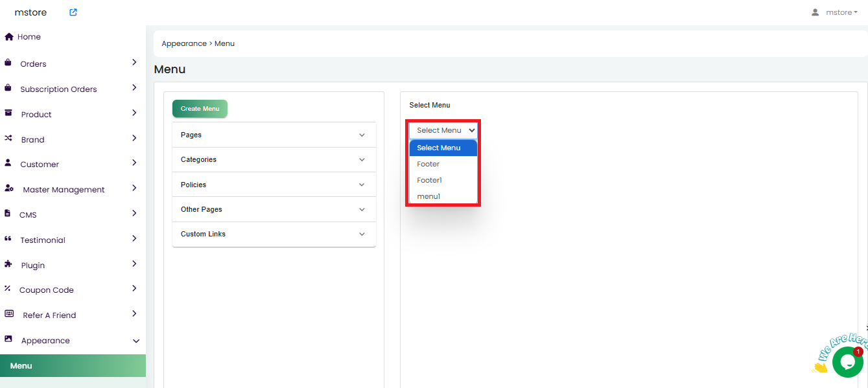The image size is (868, 388).
Task: Expand the Categories accordion section
Action: pyautogui.click(x=274, y=159)
